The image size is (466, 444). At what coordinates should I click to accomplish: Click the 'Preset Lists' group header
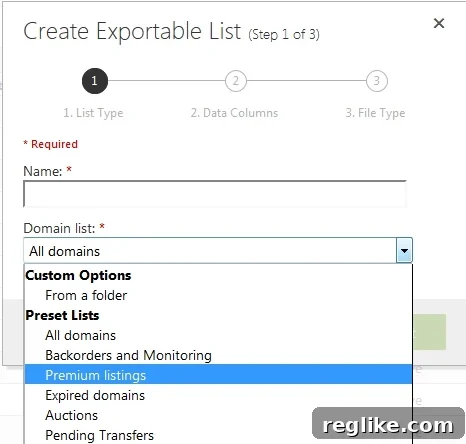[x=62, y=315]
